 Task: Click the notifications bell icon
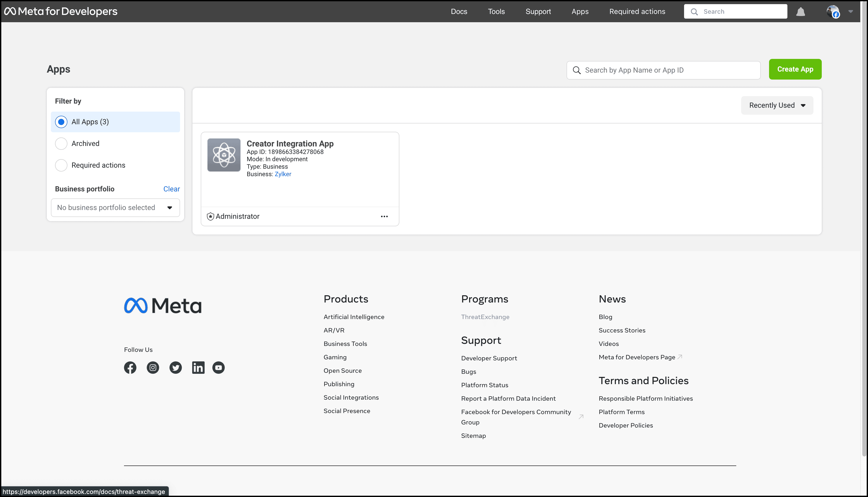coord(800,12)
